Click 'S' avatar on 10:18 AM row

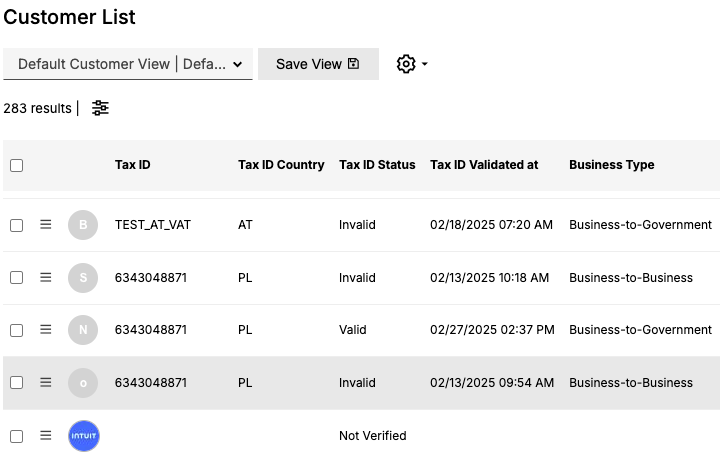[83, 278]
